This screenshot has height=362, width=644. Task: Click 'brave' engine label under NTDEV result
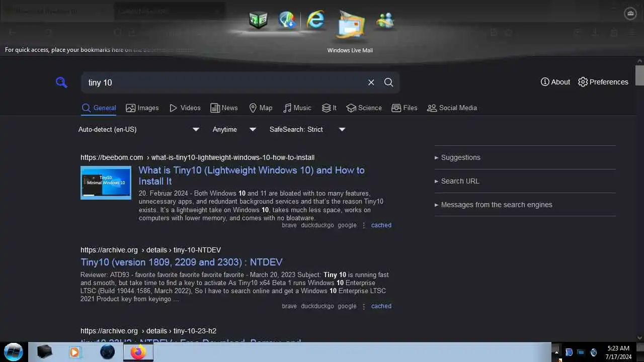click(289, 306)
